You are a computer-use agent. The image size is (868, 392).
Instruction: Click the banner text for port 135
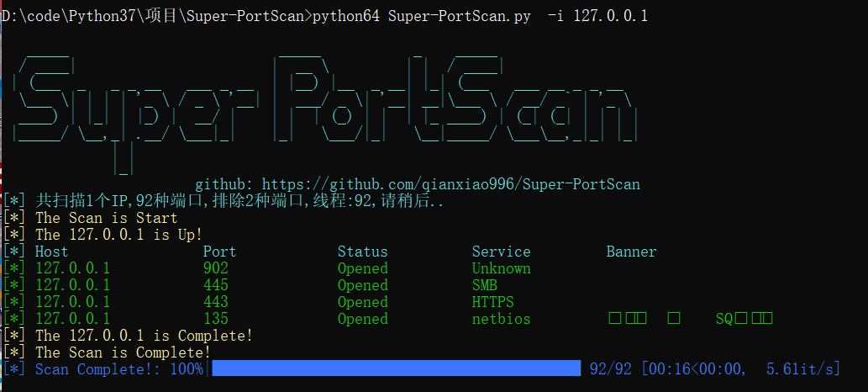pos(691,319)
